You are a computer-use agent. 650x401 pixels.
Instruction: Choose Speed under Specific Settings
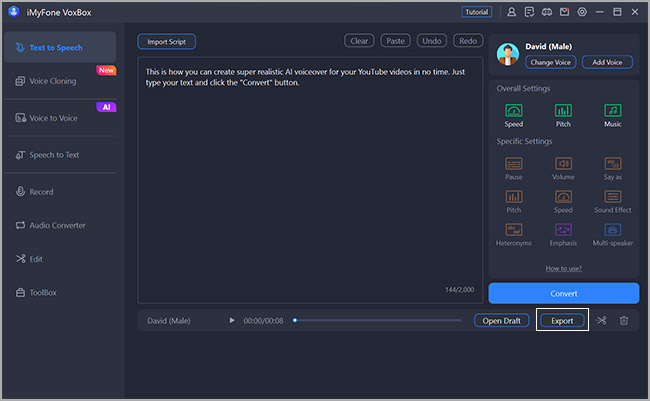(x=563, y=202)
